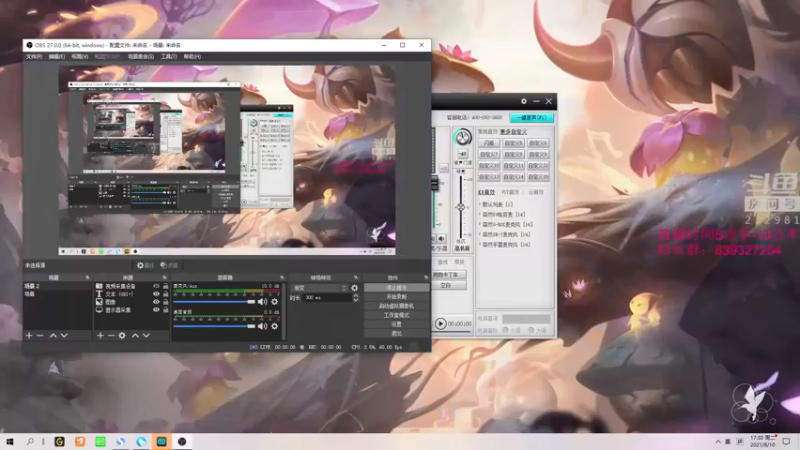Open source properties gear in Sources toolbar
The width and height of the screenshot is (800, 450).
tap(122, 335)
